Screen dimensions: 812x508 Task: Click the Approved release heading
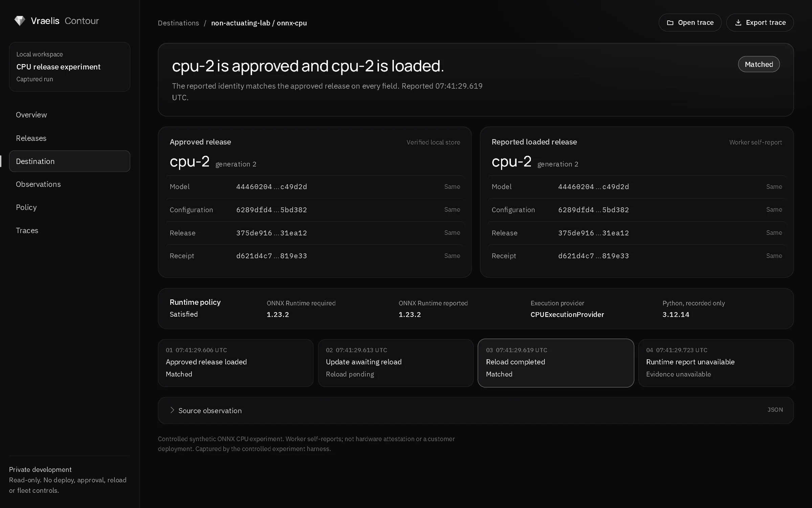[x=200, y=142]
